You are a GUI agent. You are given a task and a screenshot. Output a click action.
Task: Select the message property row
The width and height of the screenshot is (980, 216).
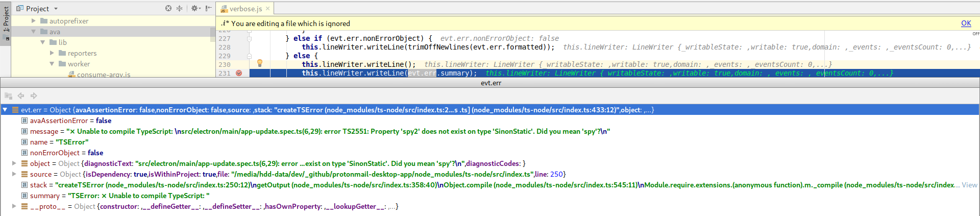(490, 131)
